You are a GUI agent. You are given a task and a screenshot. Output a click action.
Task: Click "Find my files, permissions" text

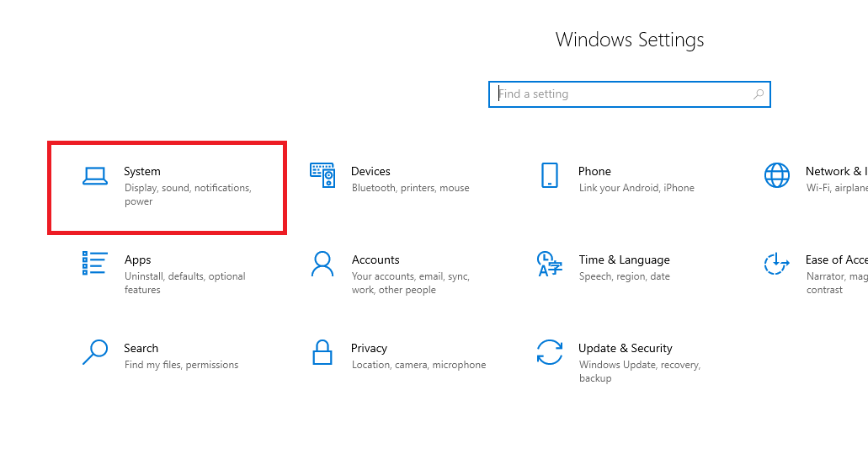point(182,365)
